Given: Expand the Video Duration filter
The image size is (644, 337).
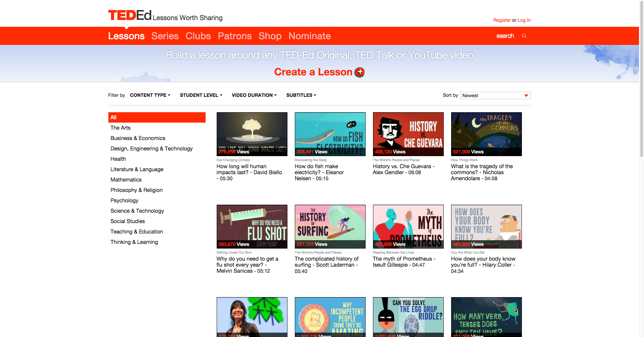Looking at the screenshot, I should tap(254, 95).
